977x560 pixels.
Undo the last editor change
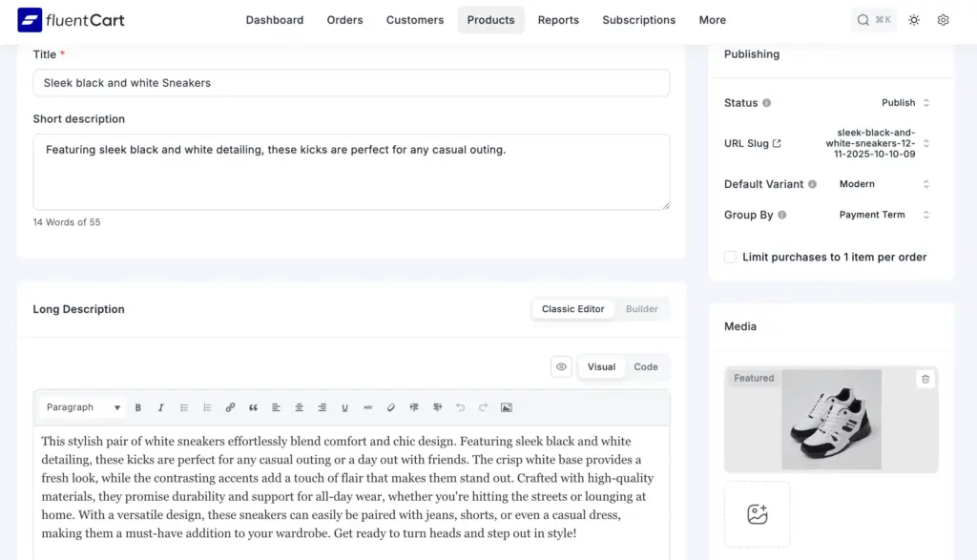click(460, 407)
